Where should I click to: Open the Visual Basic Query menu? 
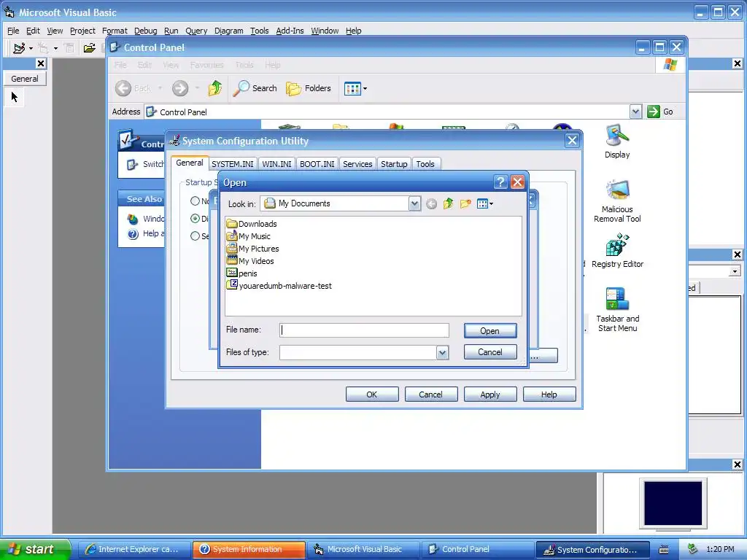coord(196,31)
